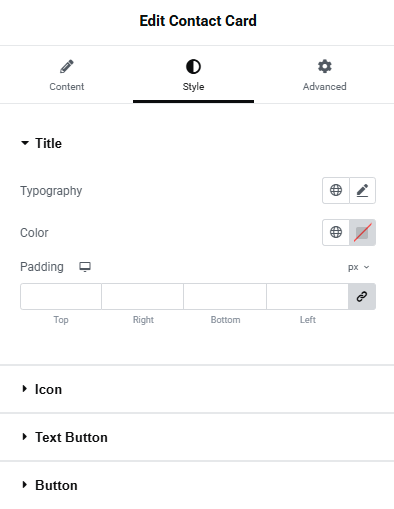Toggle linked padding values chain icon
This screenshot has height=509, width=394.
click(362, 296)
